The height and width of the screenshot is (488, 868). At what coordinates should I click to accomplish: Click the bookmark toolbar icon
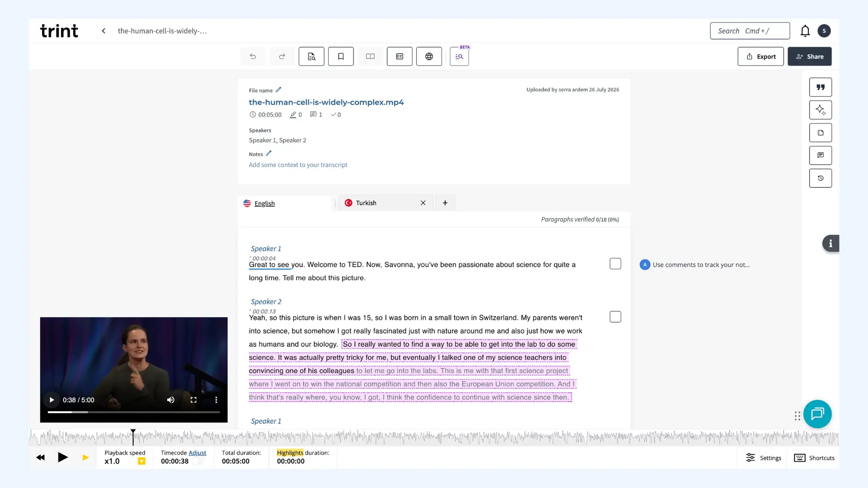coord(341,56)
